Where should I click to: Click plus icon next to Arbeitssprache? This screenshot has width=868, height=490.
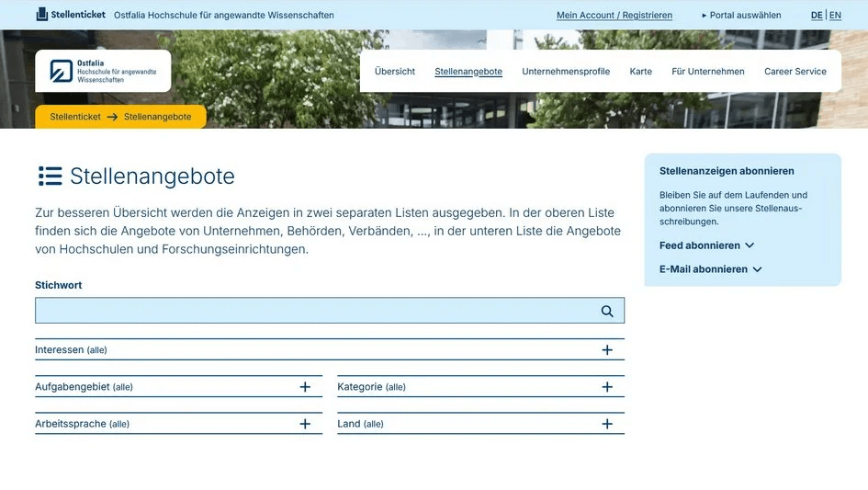pyautogui.click(x=305, y=424)
